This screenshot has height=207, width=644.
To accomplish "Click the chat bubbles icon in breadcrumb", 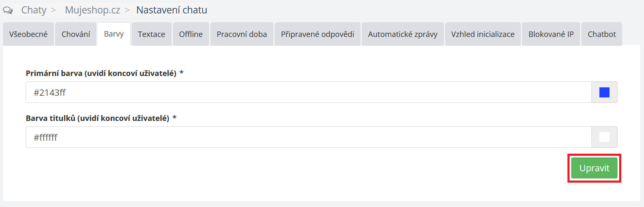I will pos(8,10).
